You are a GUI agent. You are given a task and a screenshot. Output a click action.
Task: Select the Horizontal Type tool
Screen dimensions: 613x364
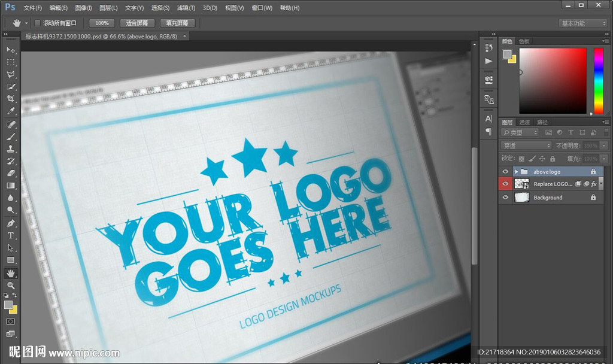pyautogui.click(x=11, y=235)
